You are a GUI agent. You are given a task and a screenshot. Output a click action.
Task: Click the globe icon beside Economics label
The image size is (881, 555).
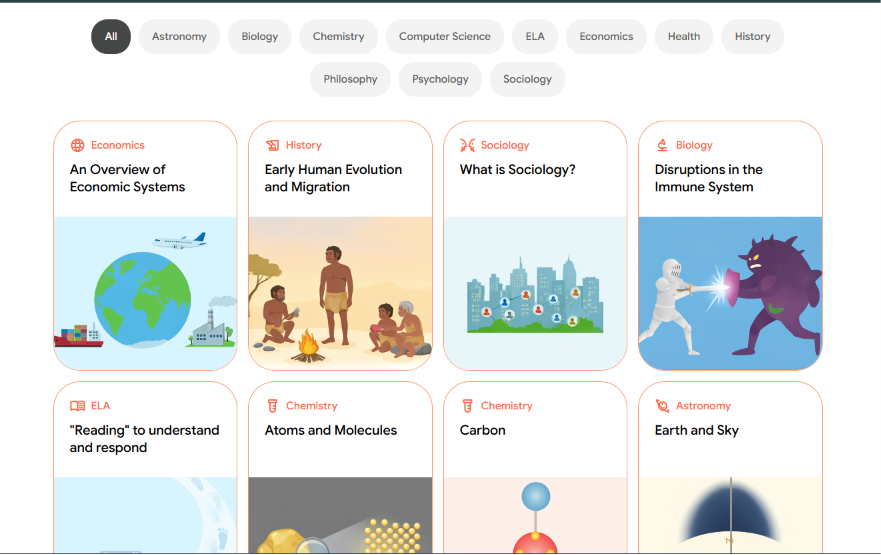pos(78,145)
